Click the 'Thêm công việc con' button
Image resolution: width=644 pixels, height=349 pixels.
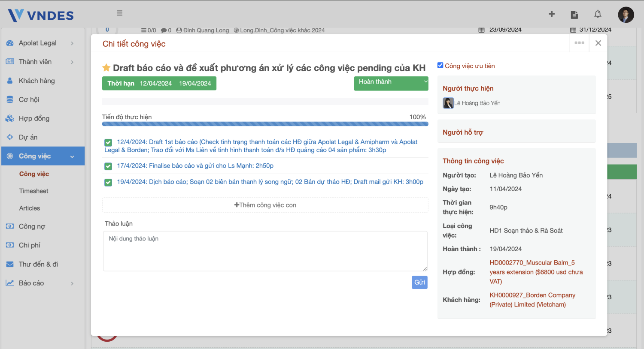265,205
